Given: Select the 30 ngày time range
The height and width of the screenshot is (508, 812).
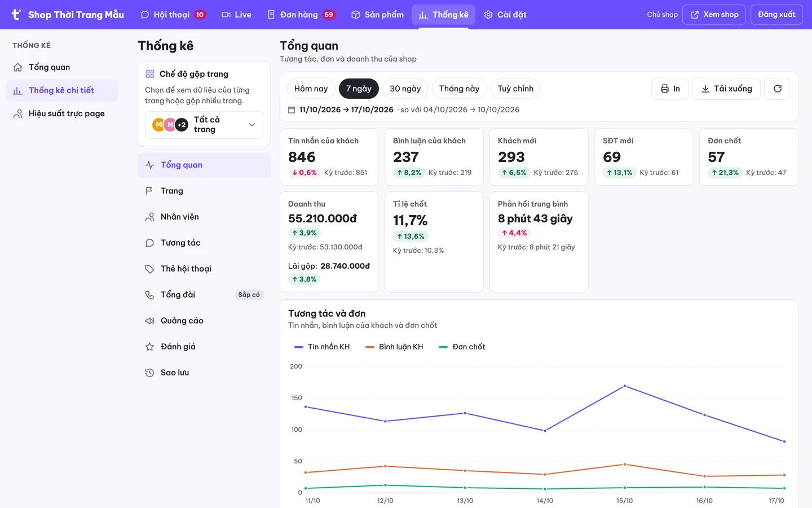Looking at the screenshot, I should [x=405, y=89].
